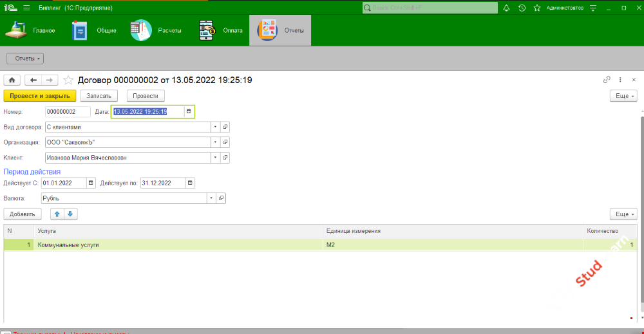Expand the Вид договора dropdown

pos(215,127)
